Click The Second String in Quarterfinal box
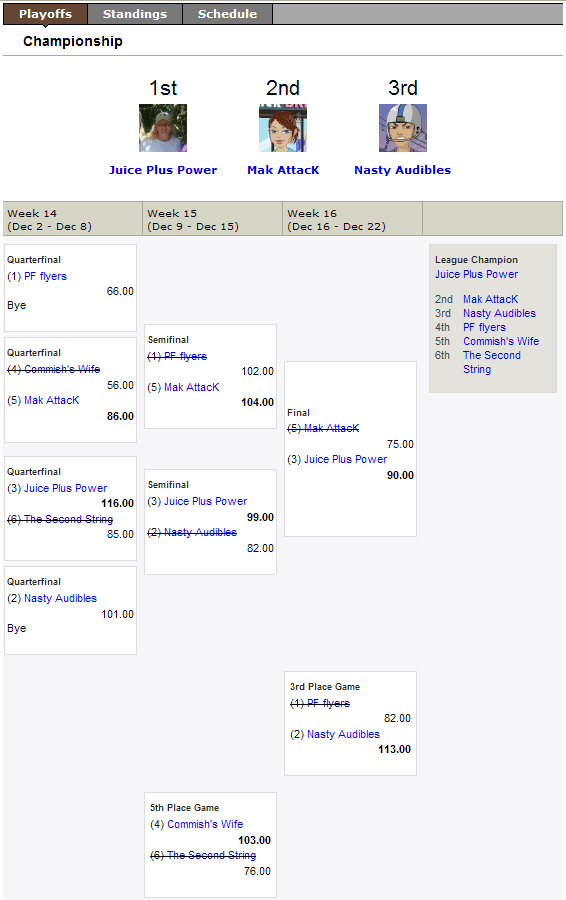The height and width of the screenshot is (900, 566). 68,519
